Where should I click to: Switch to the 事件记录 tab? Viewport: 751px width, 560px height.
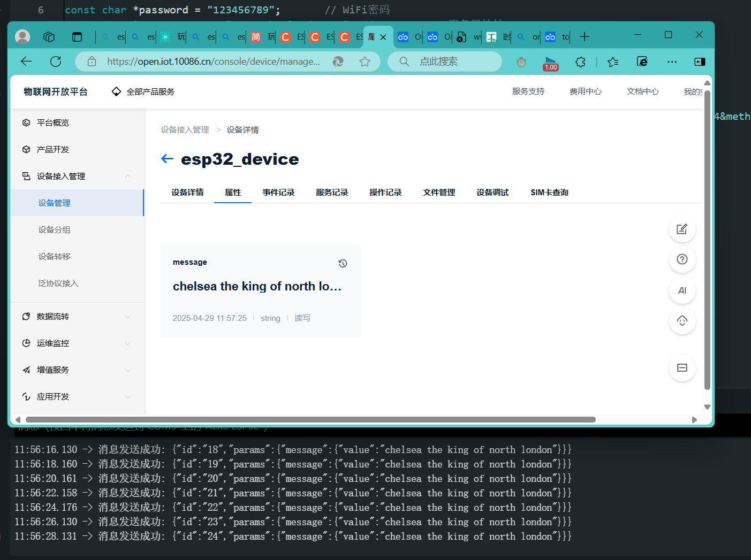point(278,192)
